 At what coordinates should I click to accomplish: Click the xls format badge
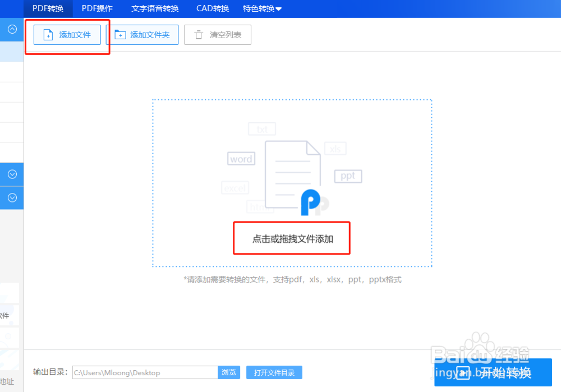[335, 148]
